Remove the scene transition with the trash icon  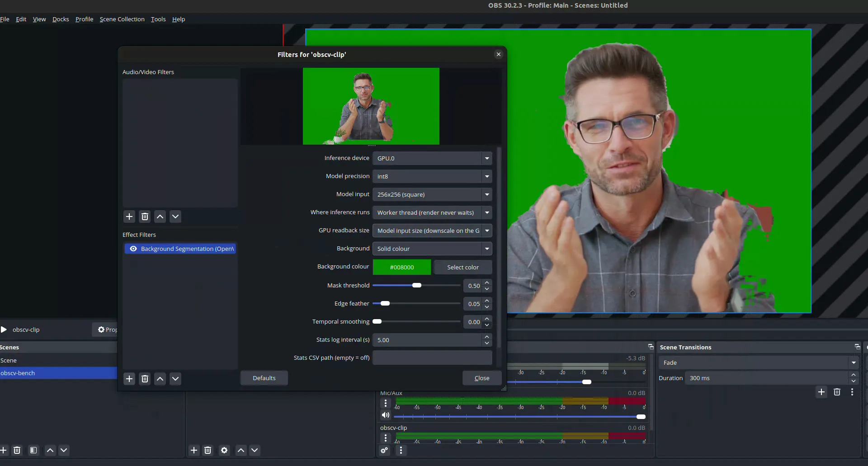click(x=837, y=392)
